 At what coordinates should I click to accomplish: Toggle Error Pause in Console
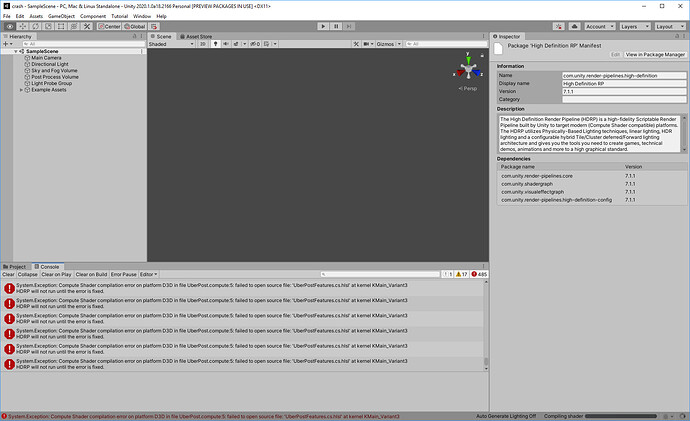(124, 274)
